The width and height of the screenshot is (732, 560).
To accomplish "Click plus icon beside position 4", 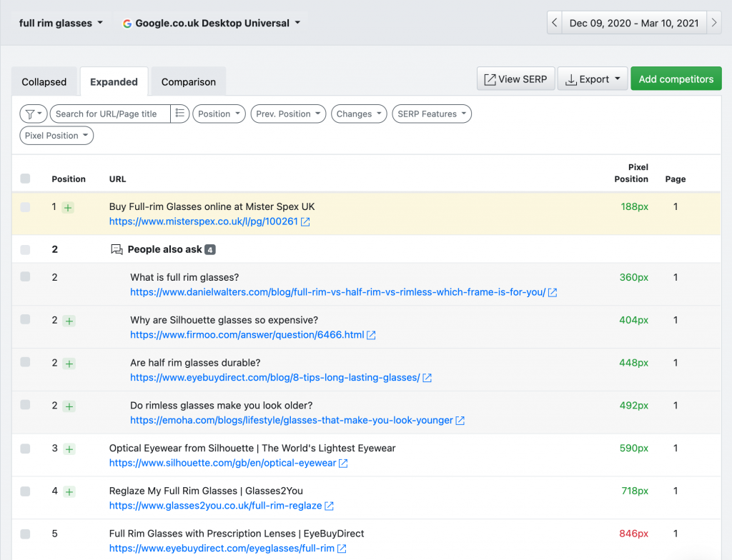I will 69,492.
